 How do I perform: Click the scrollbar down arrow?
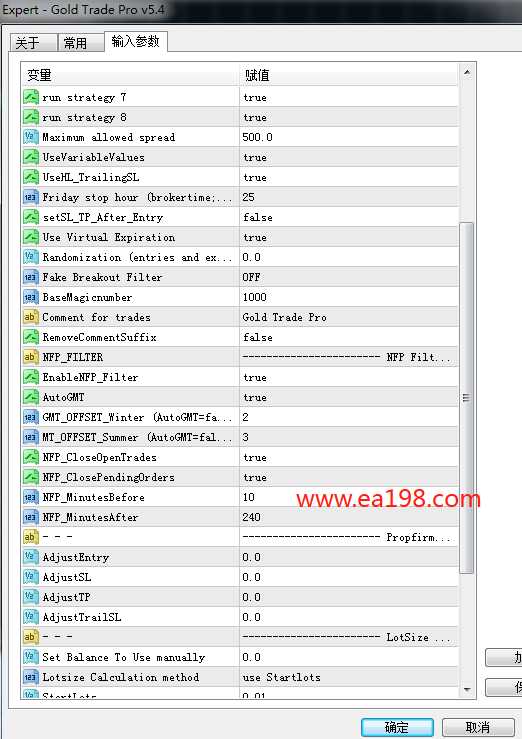[466, 690]
